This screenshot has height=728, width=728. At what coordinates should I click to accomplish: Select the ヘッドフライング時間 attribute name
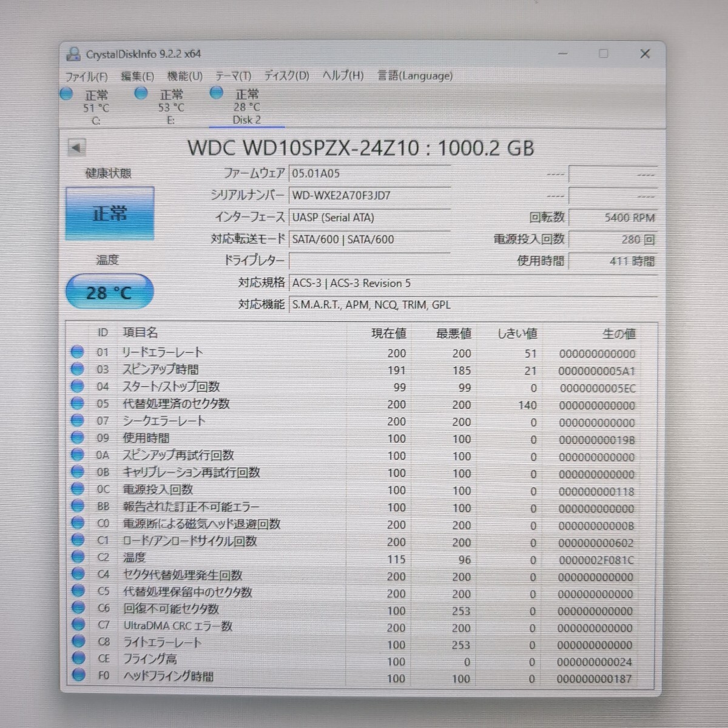(168, 676)
